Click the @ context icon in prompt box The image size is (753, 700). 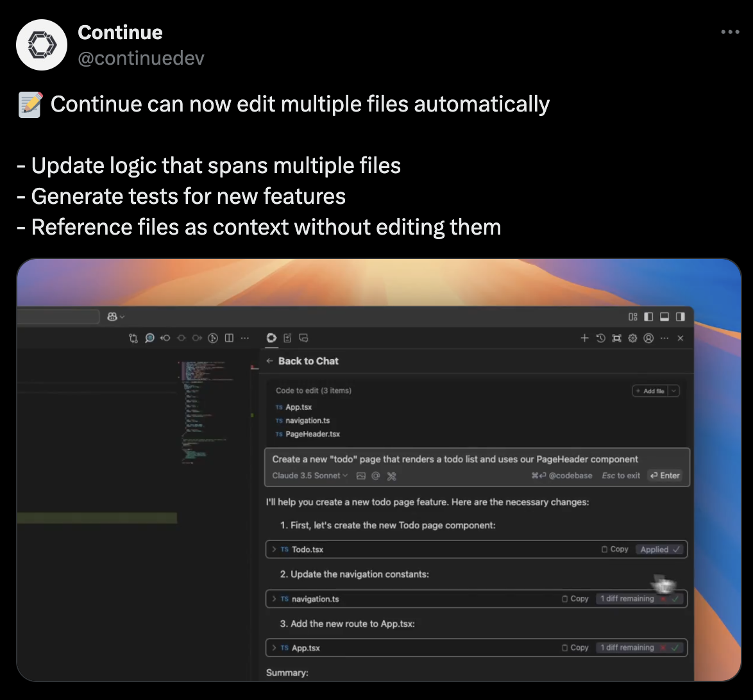pyautogui.click(x=376, y=476)
